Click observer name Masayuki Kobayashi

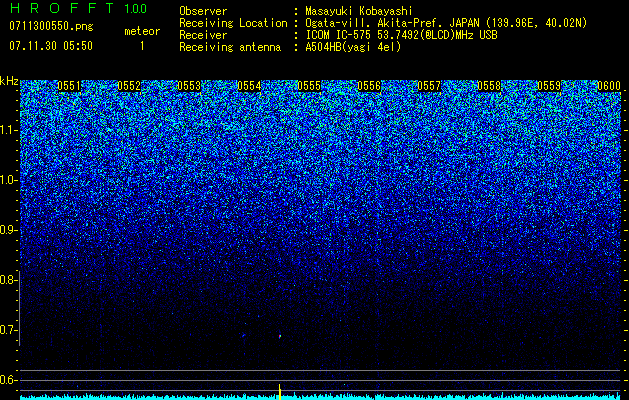click(359, 11)
